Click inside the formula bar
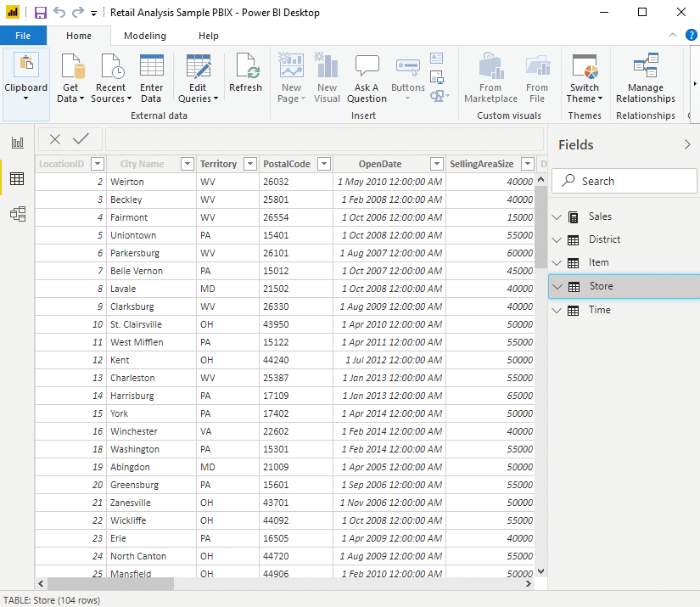 tap(324, 139)
